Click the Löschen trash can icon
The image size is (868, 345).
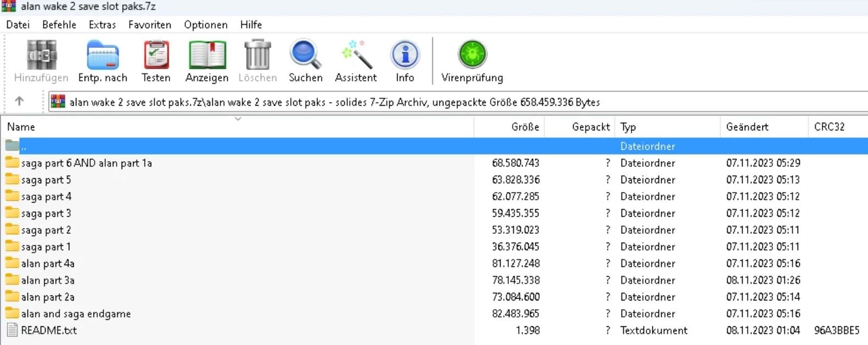pyautogui.click(x=257, y=55)
